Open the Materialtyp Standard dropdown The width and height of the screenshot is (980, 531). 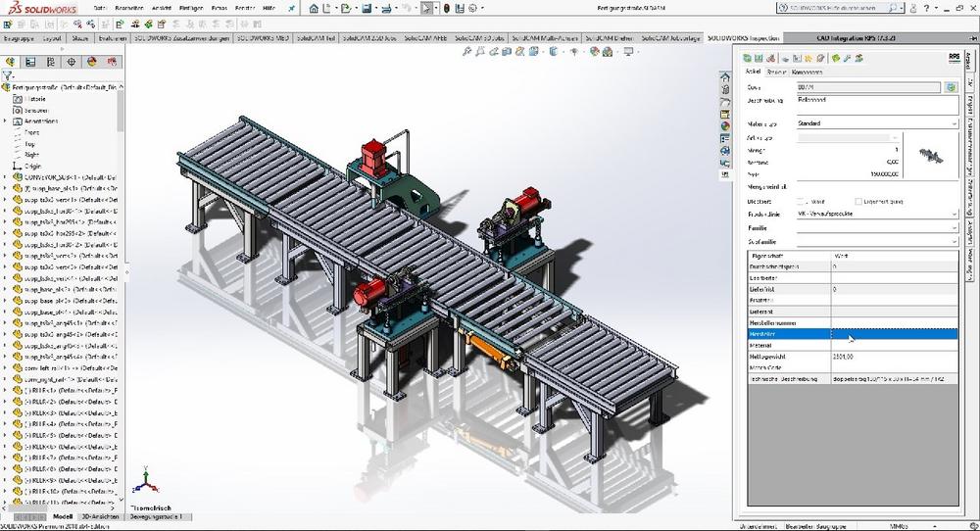pyautogui.click(x=955, y=123)
